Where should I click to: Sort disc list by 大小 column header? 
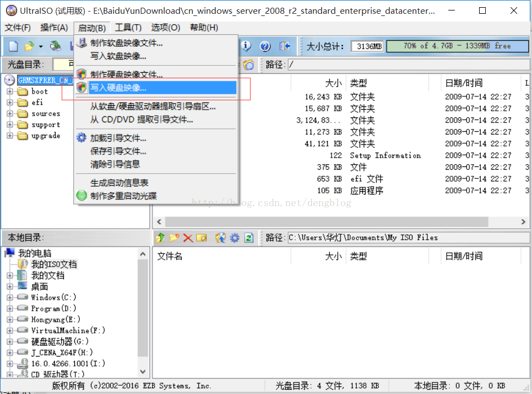point(334,83)
